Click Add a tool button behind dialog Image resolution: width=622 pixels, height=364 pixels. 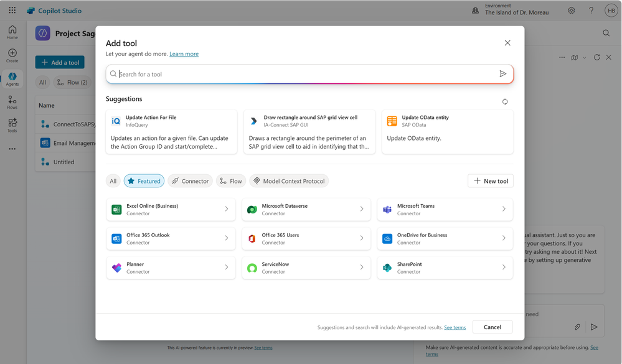click(60, 63)
